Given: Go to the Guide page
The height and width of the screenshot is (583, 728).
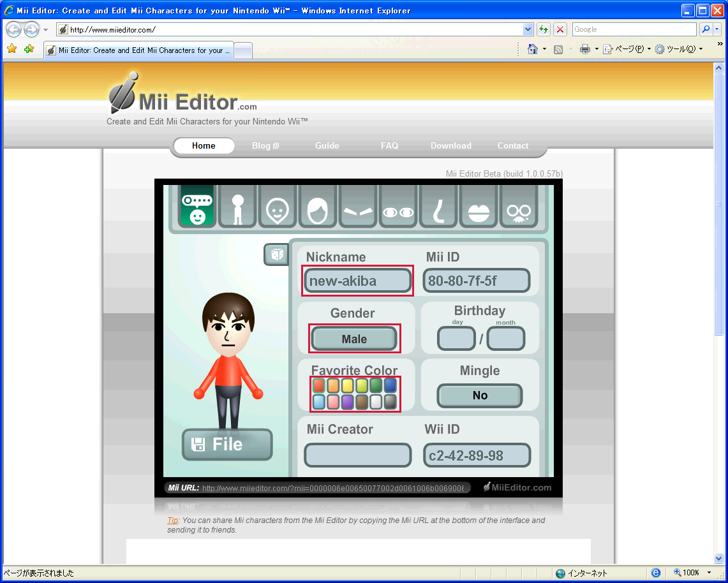Looking at the screenshot, I should pyautogui.click(x=327, y=145).
